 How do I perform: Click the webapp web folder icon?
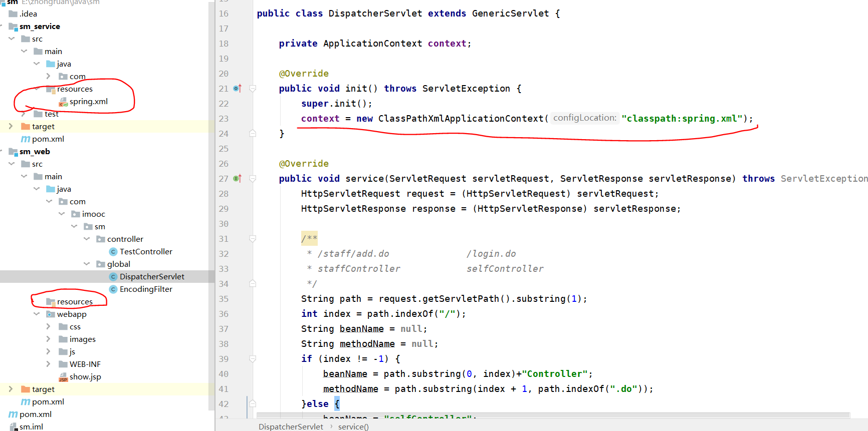51,314
